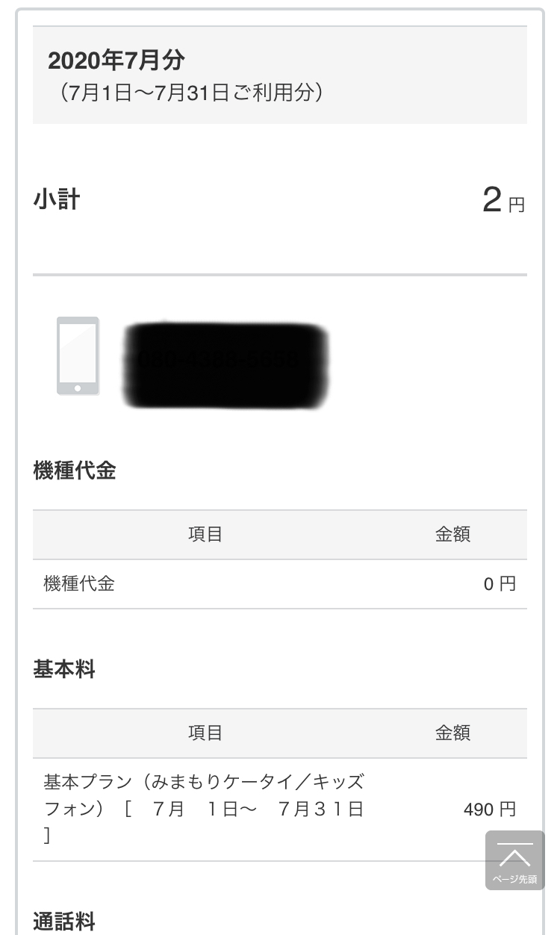The height and width of the screenshot is (935, 560).
Task: Select the 基本料 section heading
Action: [64, 669]
